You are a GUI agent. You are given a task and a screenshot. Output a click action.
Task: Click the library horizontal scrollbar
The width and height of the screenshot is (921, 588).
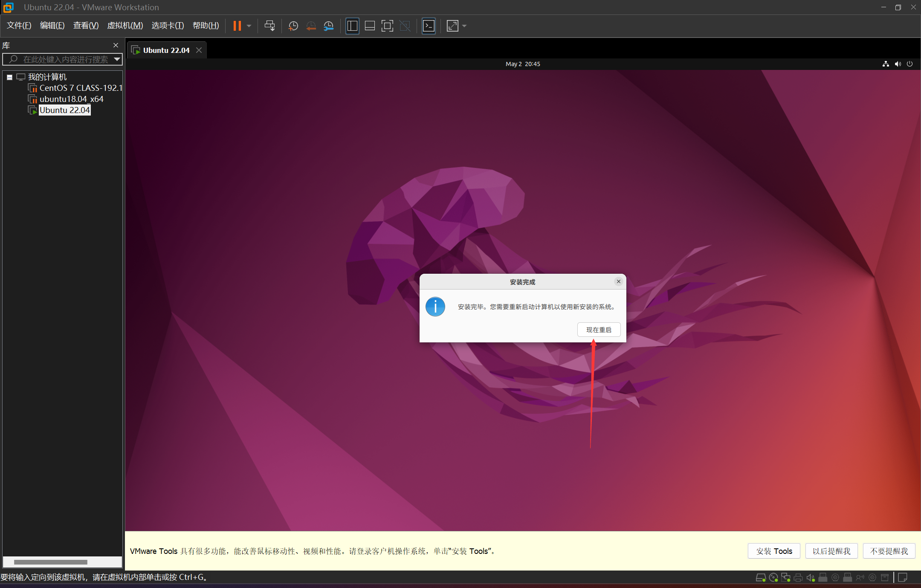(51, 562)
